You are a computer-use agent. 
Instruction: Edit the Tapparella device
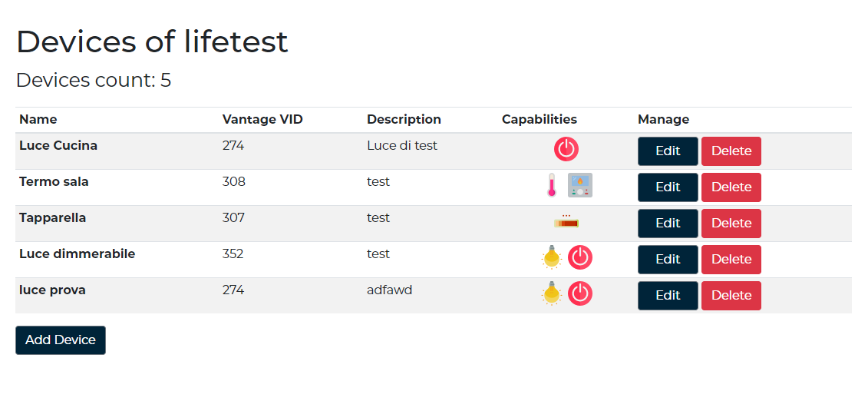pyautogui.click(x=668, y=224)
